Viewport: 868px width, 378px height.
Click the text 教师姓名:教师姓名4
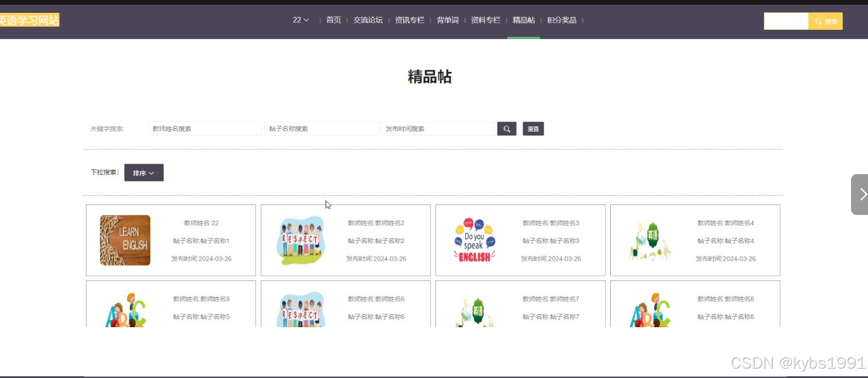click(725, 223)
